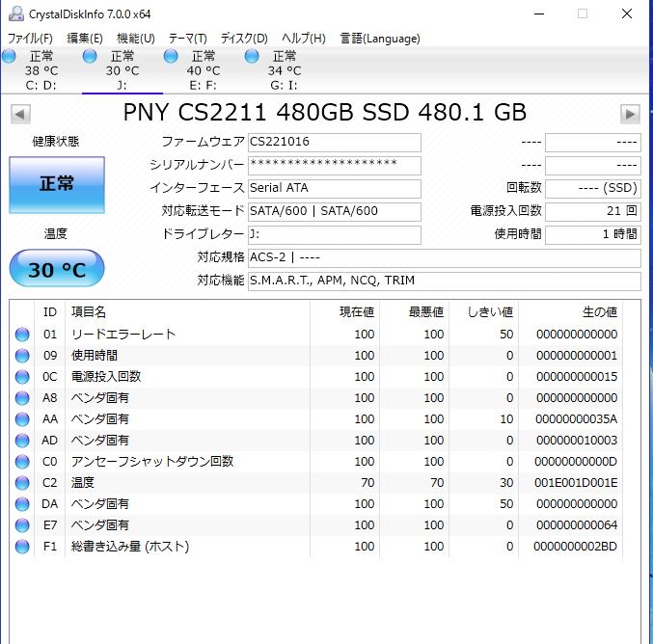Select the 使用時間 attribute in the SMART table
The height and width of the screenshot is (644, 653).
[x=95, y=356]
